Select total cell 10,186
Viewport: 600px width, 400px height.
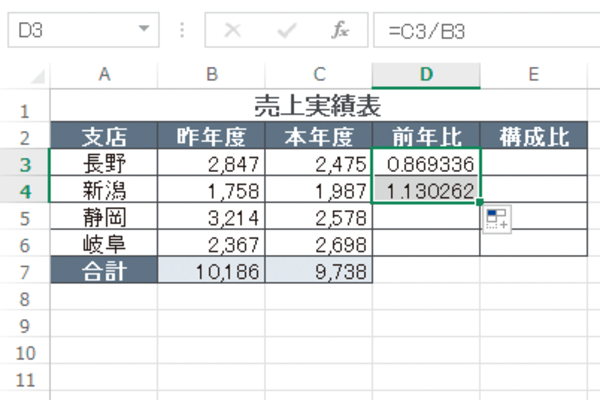pyautogui.click(x=211, y=270)
